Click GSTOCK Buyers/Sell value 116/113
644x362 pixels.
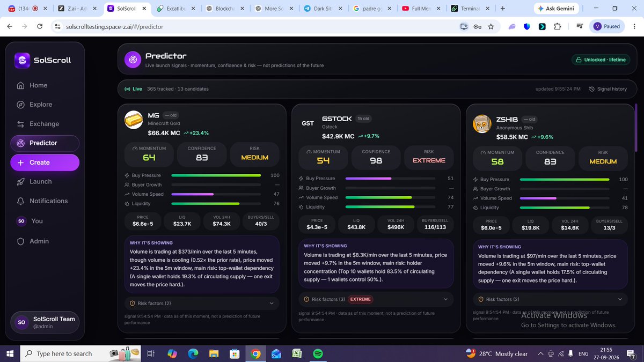click(x=434, y=227)
